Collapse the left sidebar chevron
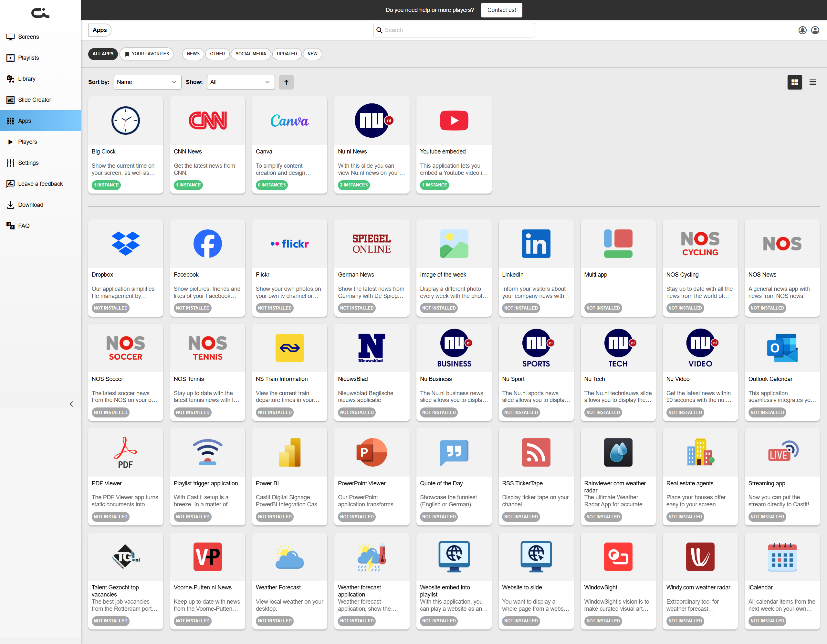827x644 pixels. (x=71, y=404)
